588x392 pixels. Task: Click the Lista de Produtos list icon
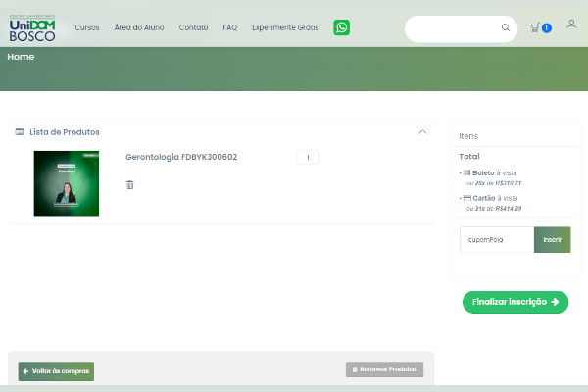click(x=20, y=131)
